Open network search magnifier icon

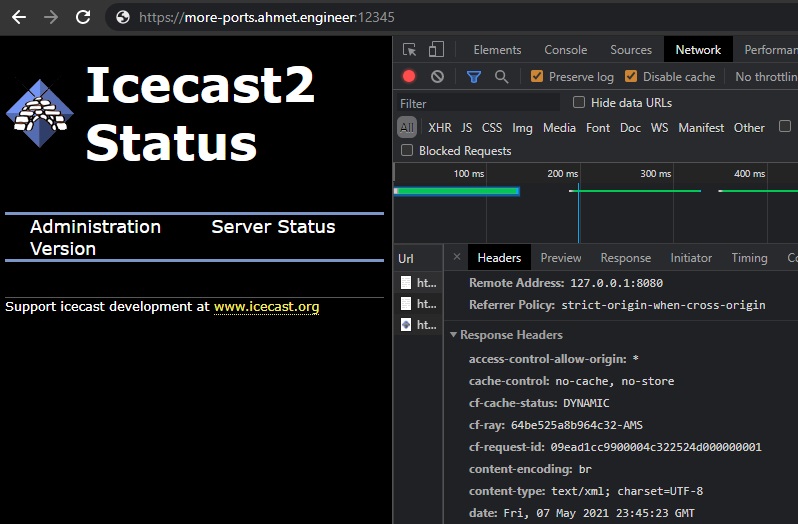click(x=501, y=76)
